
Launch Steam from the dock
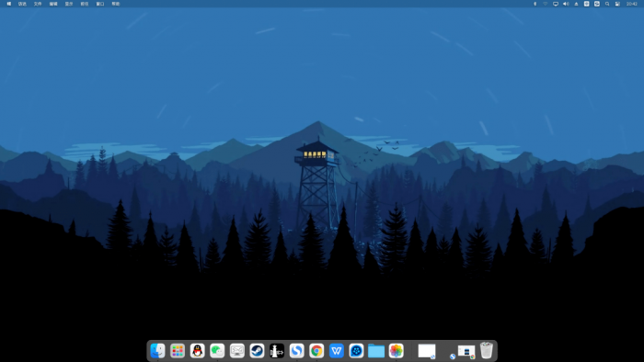[x=257, y=351]
